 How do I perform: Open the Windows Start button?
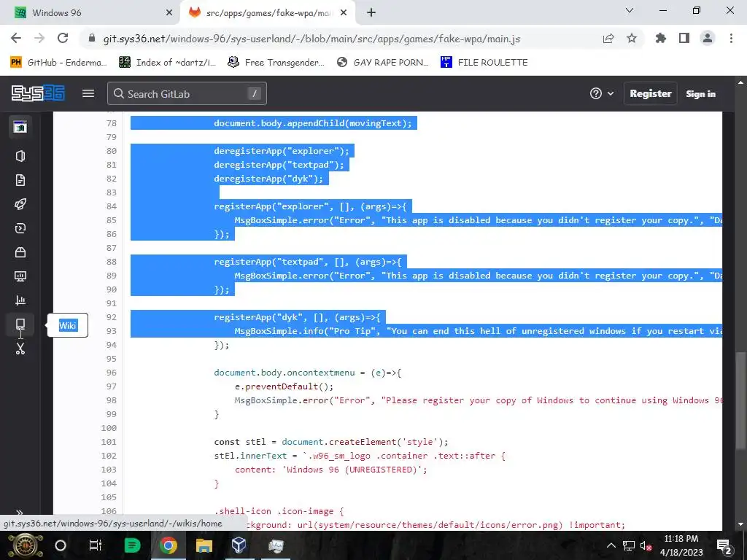26,545
